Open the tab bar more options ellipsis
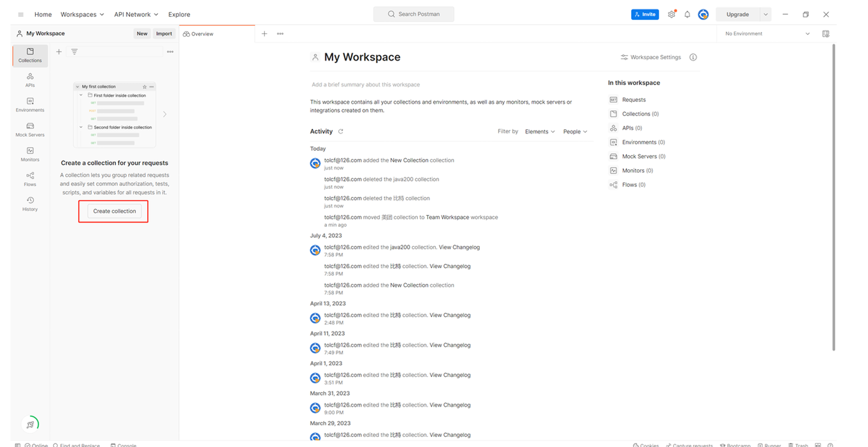Screen dimensions: 868x447 point(280,34)
